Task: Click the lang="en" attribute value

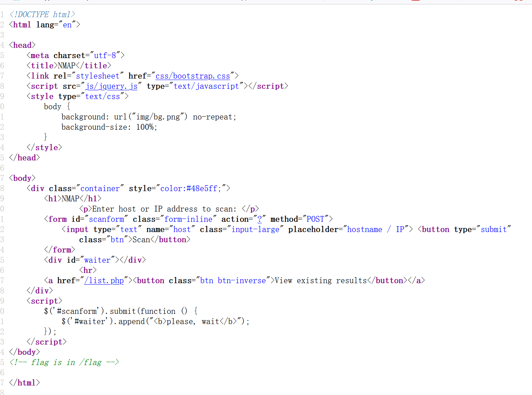Action: [67, 25]
